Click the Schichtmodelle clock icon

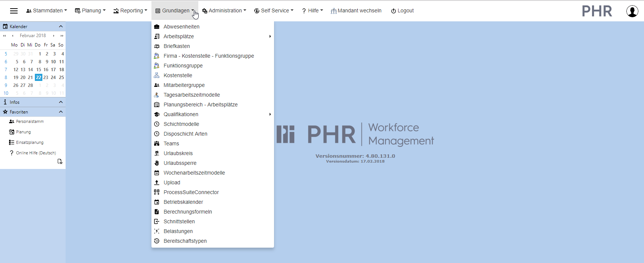(x=157, y=124)
